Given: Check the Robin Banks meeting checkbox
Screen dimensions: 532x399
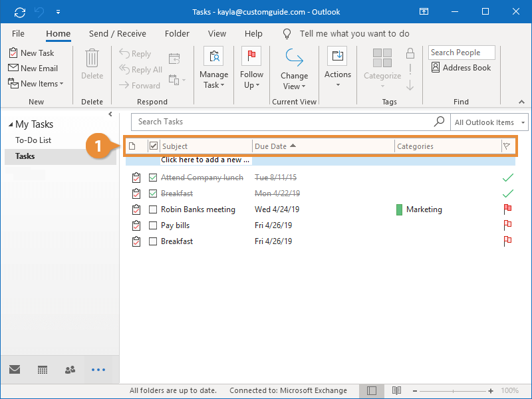Looking at the screenshot, I should click(153, 209).
